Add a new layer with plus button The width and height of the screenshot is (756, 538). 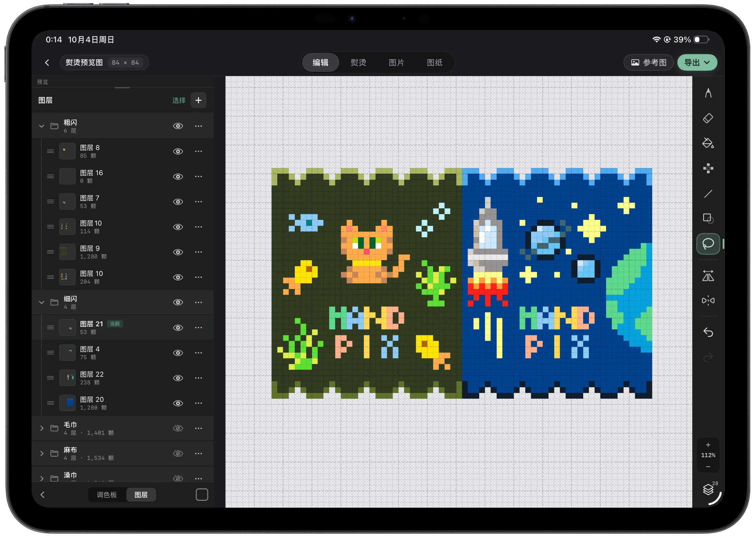pos(198,100)
